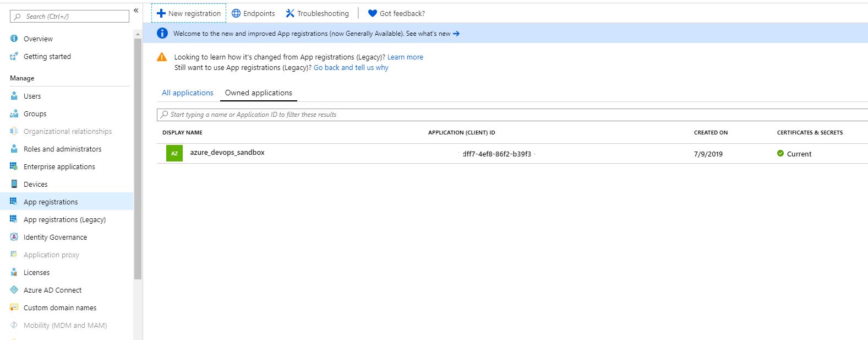
Task: Select App registrations menu item
Action: (x=67, y=202)
